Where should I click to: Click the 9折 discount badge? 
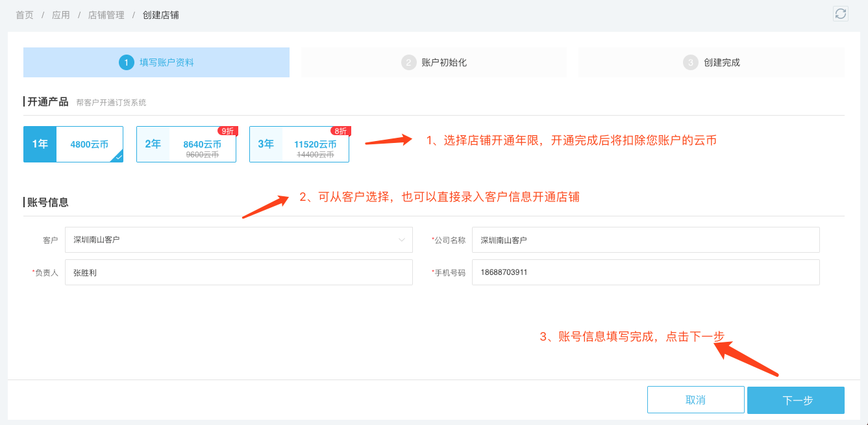click(x=227, y=131)
